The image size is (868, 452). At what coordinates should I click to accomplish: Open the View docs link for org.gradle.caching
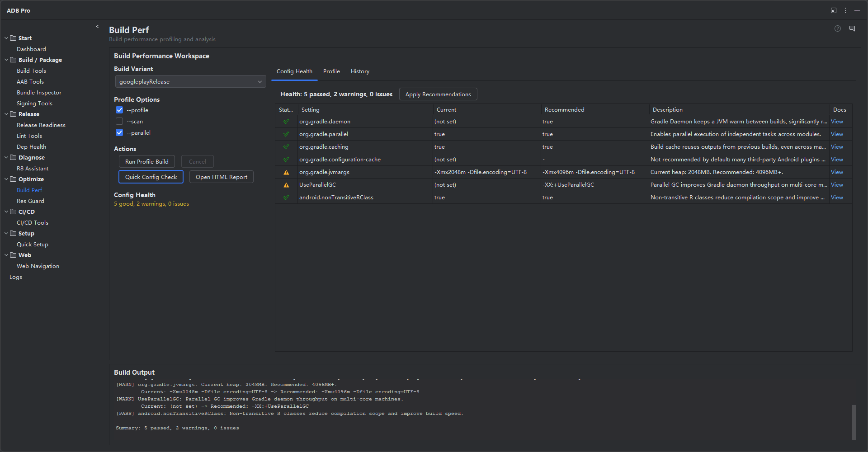click(837, 147)
